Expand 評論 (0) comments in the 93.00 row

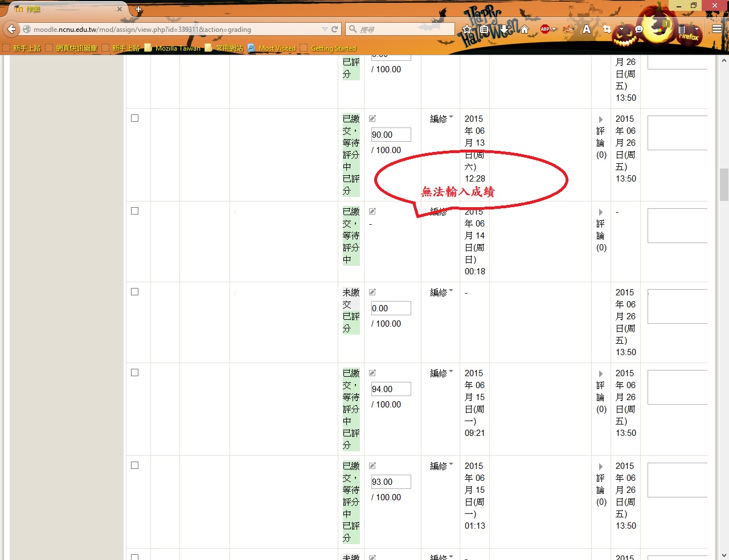click(601, 467)
